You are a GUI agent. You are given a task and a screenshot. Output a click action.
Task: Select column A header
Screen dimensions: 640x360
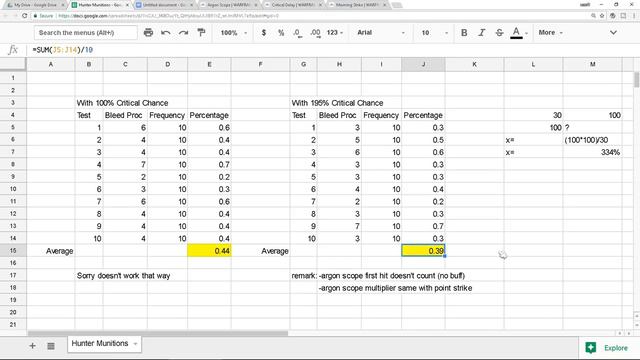(51, 64)
